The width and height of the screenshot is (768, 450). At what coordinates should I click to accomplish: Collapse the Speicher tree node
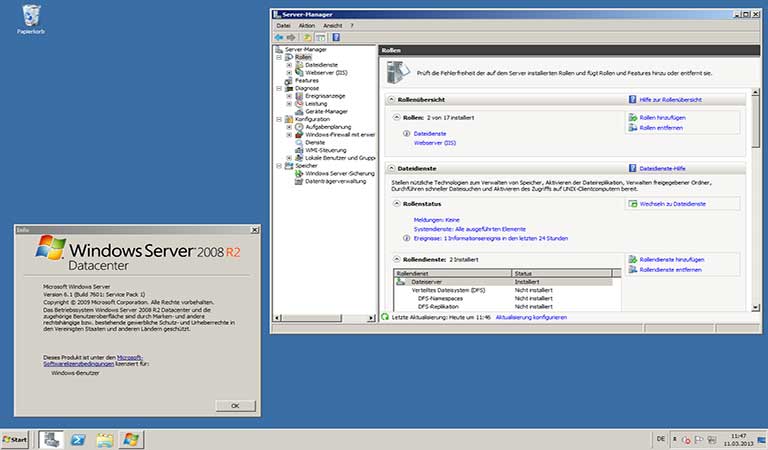pyautogui.click(x=279, y=166)
